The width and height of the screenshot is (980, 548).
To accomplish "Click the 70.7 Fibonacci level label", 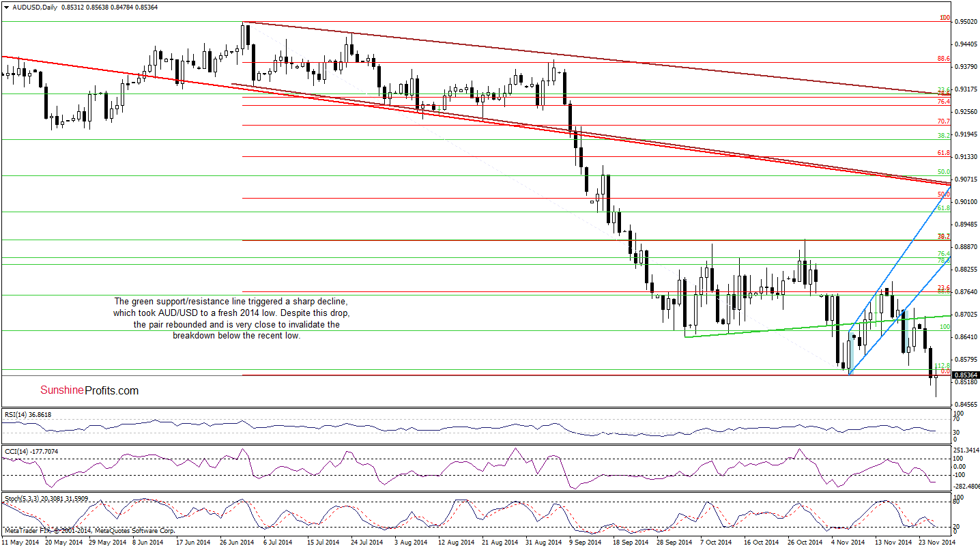I will pos(944,121).
